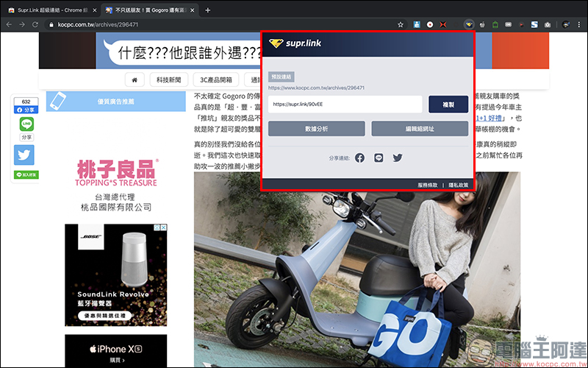Click the blue S extension icon
Screen dimensions: 588x368
534,25
